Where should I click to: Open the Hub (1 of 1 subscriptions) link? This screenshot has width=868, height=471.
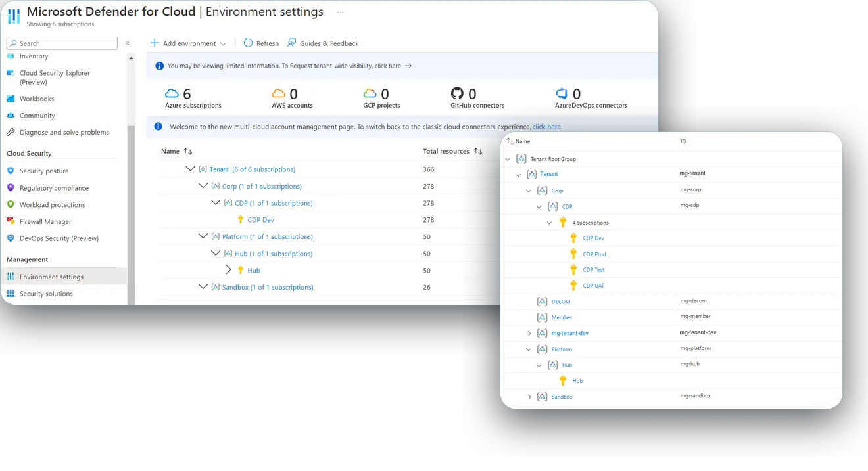click(x=274, y=254)
